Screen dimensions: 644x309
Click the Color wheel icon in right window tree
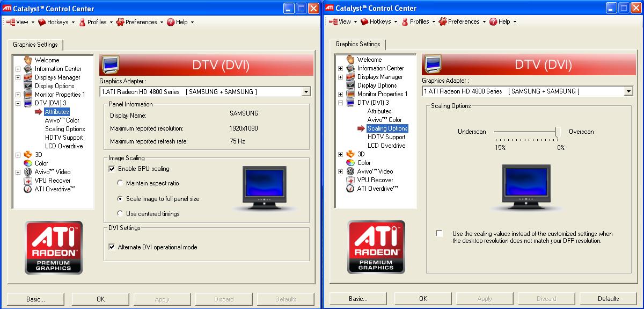click(x=350, y=163)
